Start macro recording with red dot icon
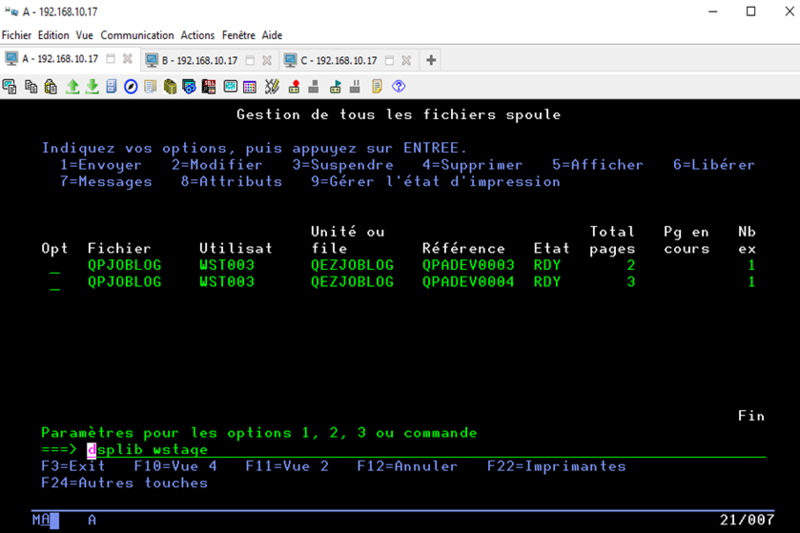Viewport: 800px width, 533px height. tap(295, 86)
